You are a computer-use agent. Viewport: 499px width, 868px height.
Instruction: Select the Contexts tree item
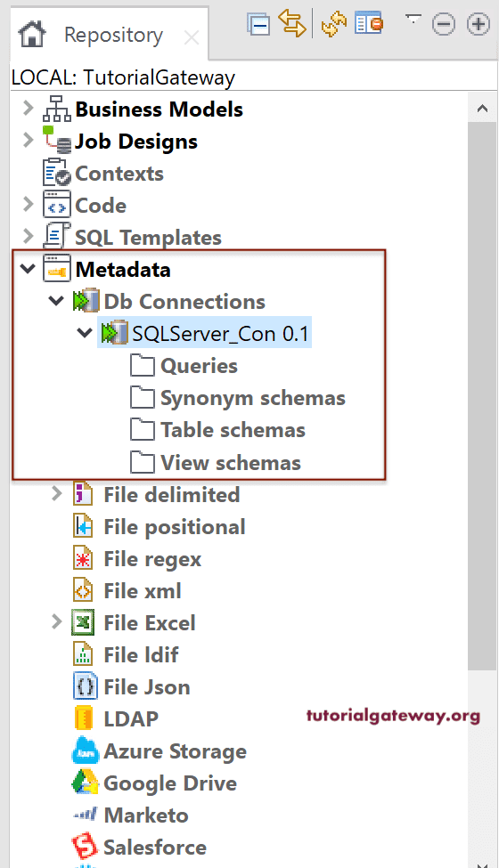pos(119,174)
